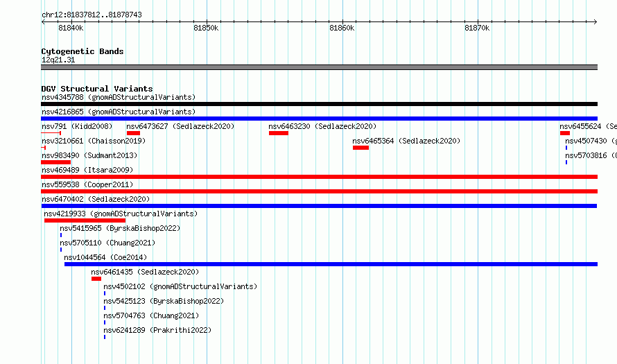Click the nsv3210661 (Chaisson2019) label
The width and height of the screenshot is (617, 364).
click(x=94, y=141)
